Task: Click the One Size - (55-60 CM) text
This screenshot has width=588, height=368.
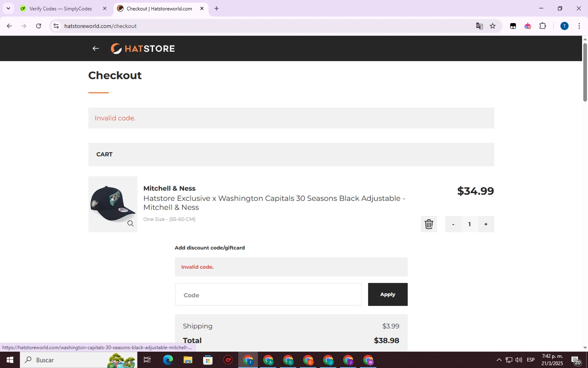Action: click(169, 219)
